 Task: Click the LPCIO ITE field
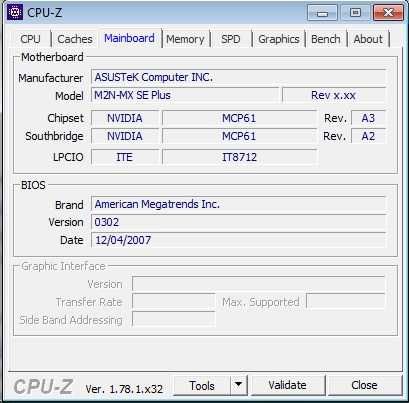125,157
